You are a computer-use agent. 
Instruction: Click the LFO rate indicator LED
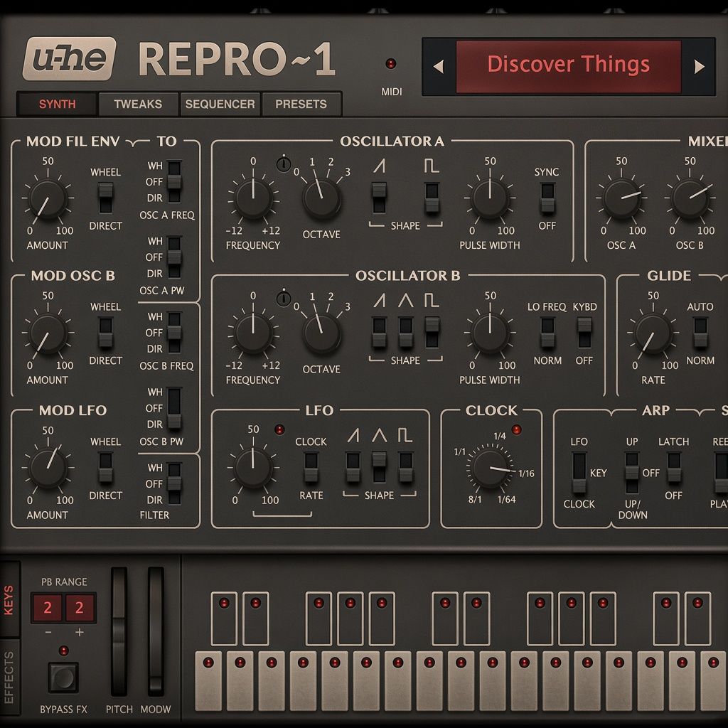(x=279, y=430)
